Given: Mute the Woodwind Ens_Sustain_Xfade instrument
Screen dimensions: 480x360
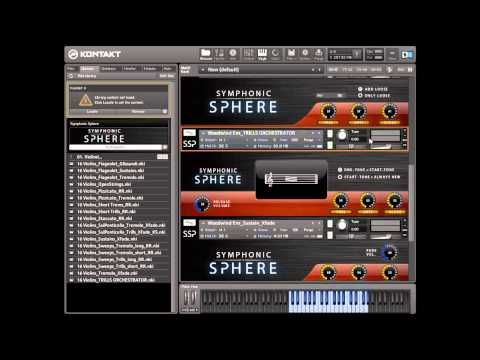Looking at the screenshot, I should (330, 235).
